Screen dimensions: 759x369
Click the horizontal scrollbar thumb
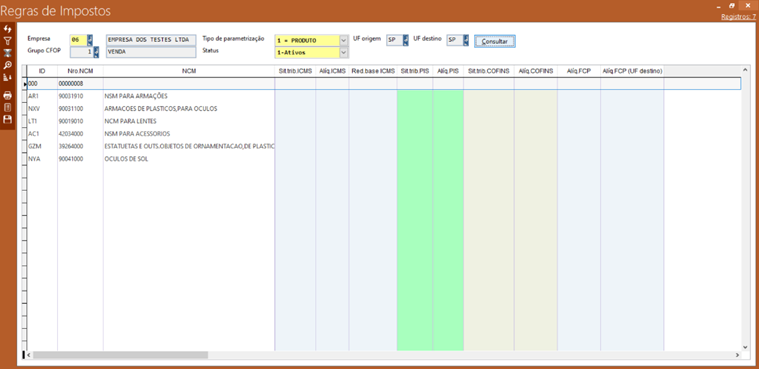tap(120, 355)
